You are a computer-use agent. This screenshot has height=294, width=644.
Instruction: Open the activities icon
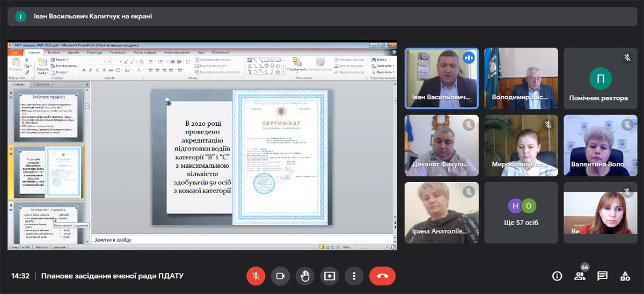tap(625, 276)
